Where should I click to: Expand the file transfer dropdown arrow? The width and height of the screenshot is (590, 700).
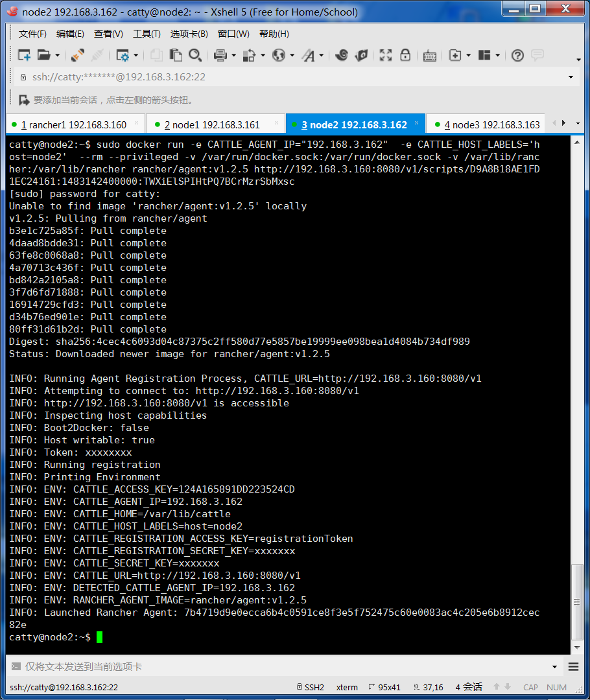point(263,55)
